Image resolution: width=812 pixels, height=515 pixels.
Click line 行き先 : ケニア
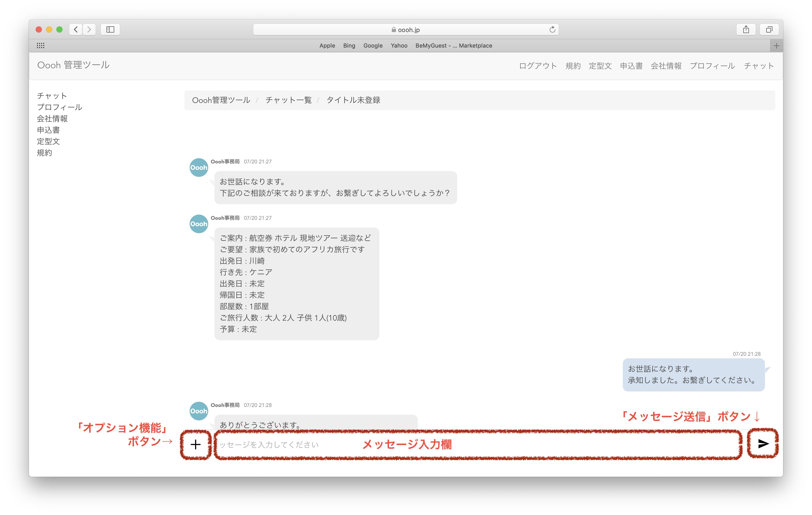(246, 272)
